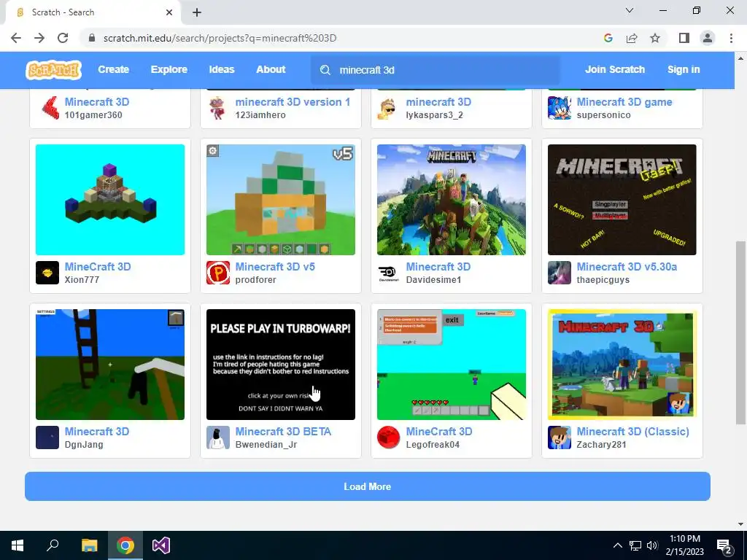This screenshot has height=560, width=747.
Task: Open Xion777's user avatar
Action: point(47,273)
